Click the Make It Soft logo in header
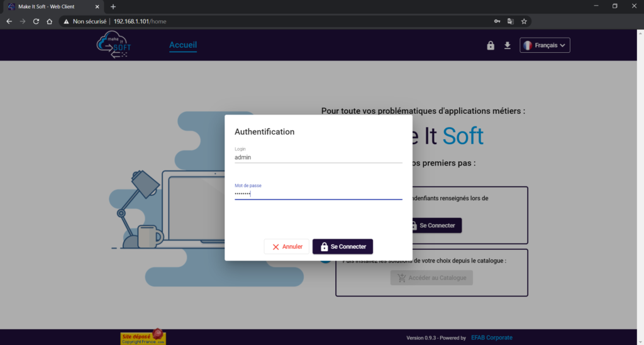The height and width of the screenshot is (345, 644). (x=114, y=45)
